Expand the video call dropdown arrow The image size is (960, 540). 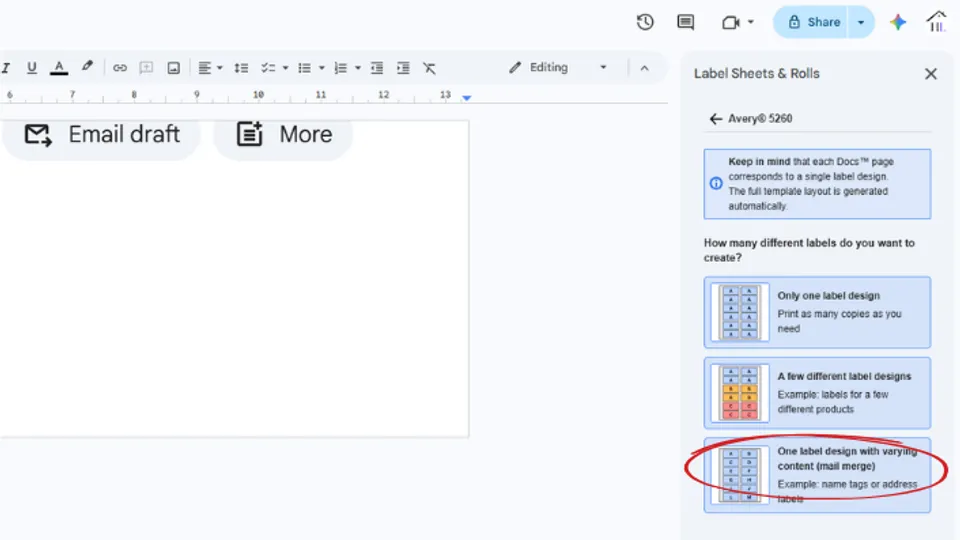751,23
